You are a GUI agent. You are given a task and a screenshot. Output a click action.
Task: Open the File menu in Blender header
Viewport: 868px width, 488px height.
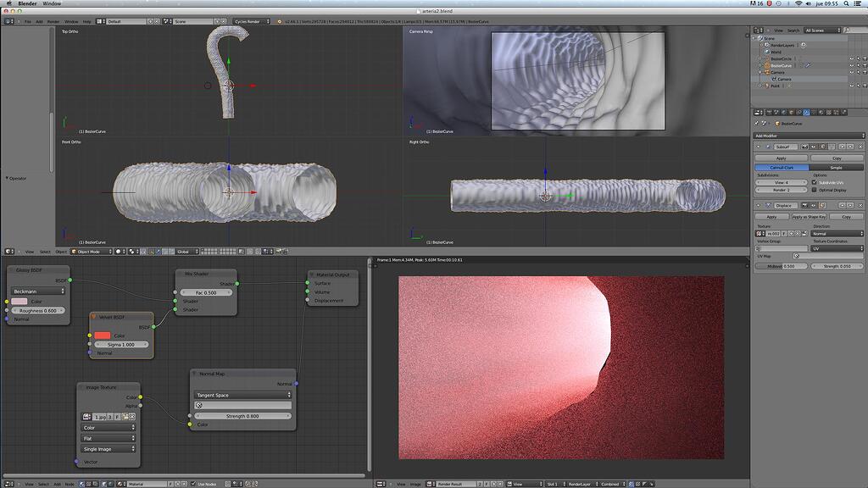(28, 21)
